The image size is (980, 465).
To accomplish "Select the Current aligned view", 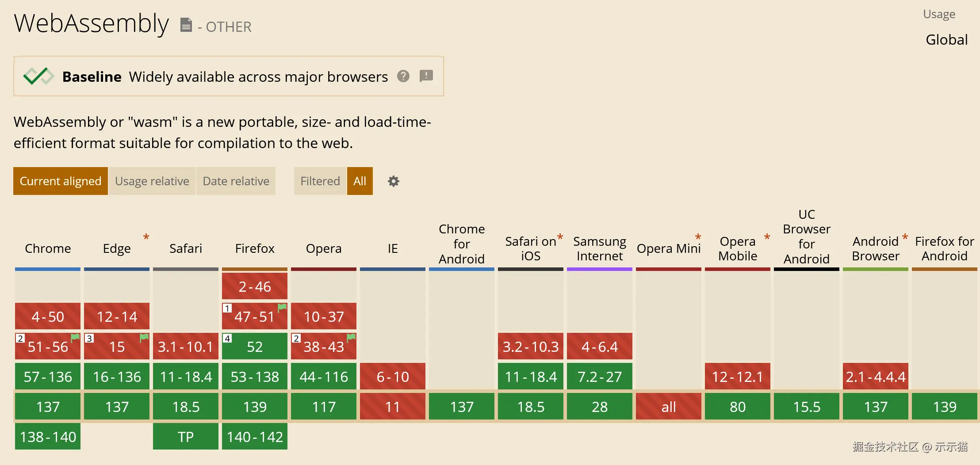I will tap(61, 181).
